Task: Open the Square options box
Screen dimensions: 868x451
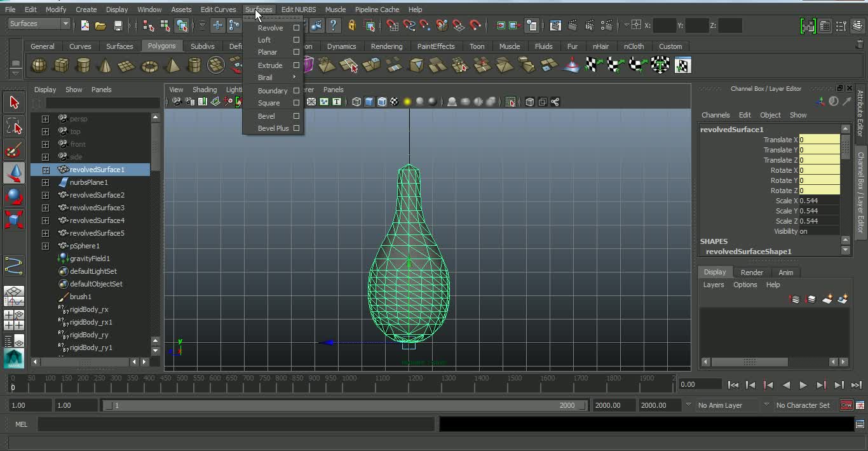Action: pos(296,103)
